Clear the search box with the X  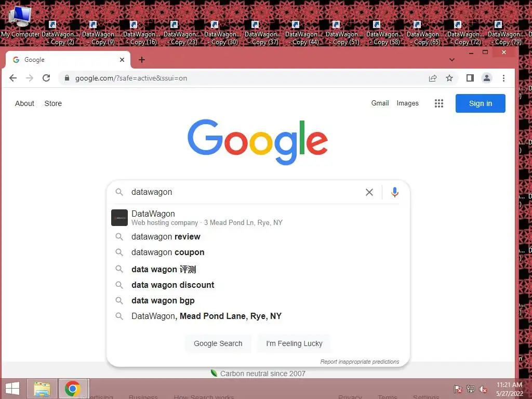[x=369, y=192]
